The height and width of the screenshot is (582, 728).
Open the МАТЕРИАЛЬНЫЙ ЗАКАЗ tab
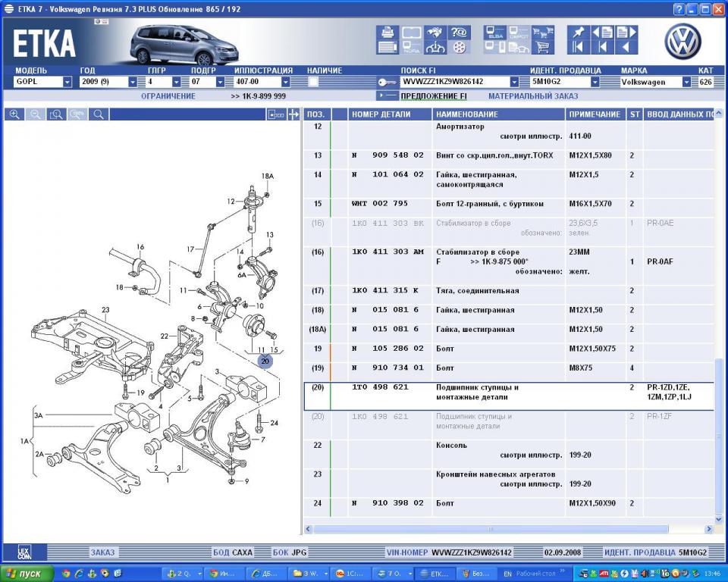[x=533, y=96]
